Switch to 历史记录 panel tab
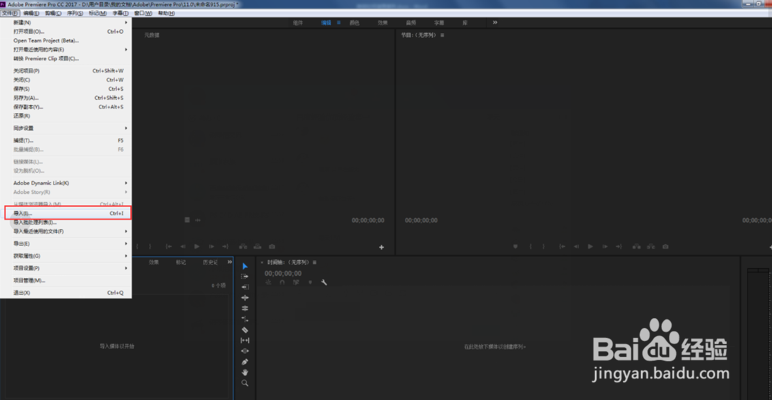The width and height of the screenshot is (772, 400). click(210, 262)
